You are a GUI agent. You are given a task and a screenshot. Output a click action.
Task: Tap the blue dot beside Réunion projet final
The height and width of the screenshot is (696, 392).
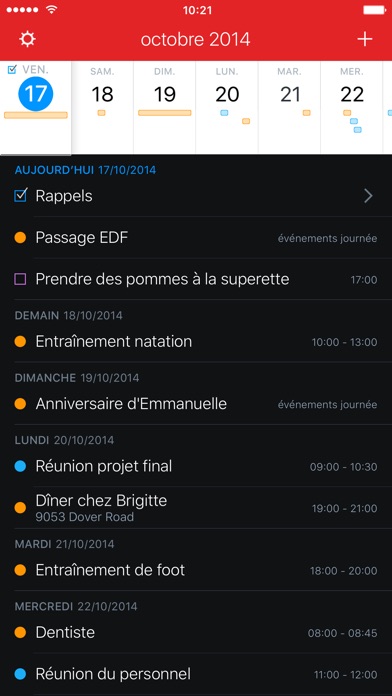coord(20,466)
